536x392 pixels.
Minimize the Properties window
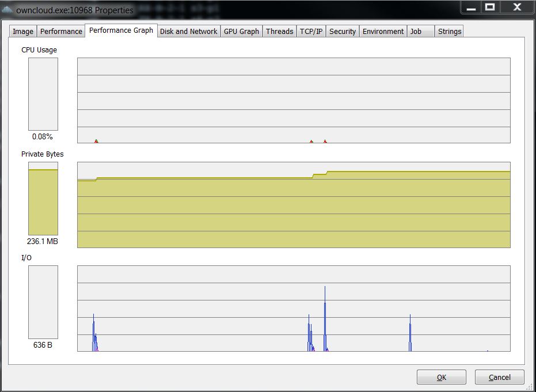click(x=471, y=7)
